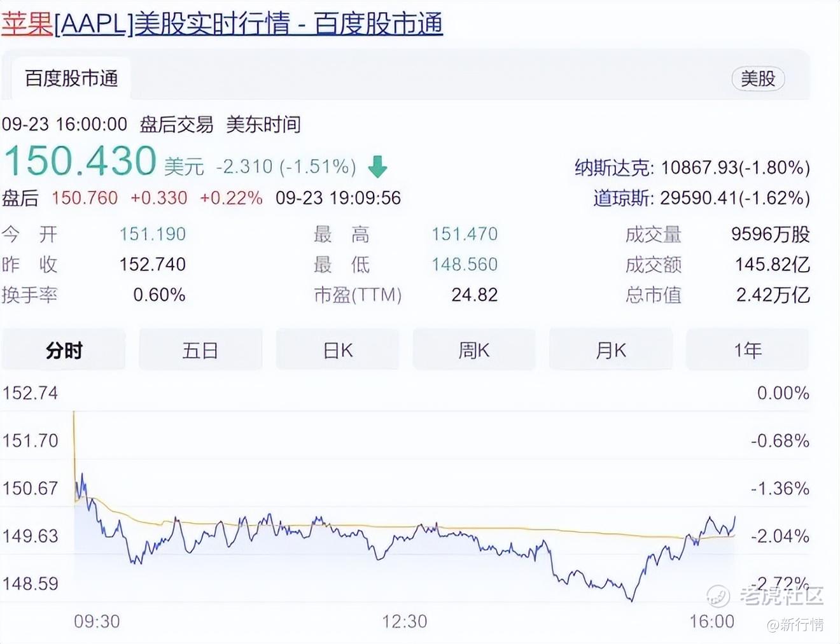Click the 纳斯达克 index value 10867.93

[699, 168]
